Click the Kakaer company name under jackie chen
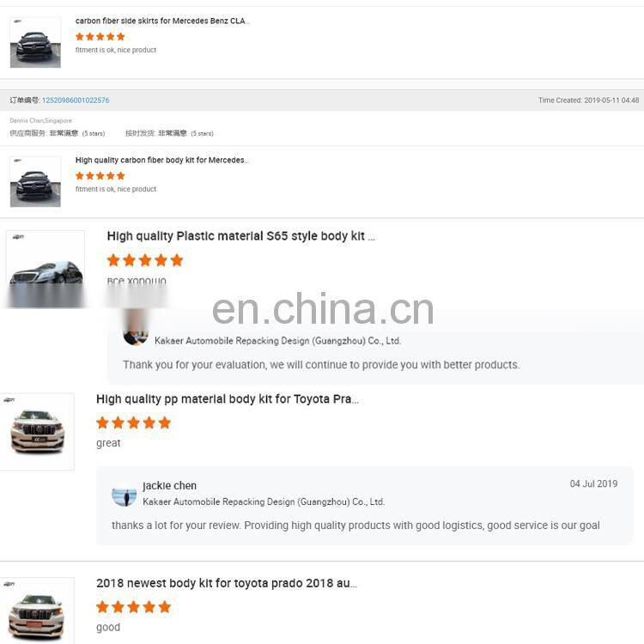644x644 pixels. click(x=264, y=502)
